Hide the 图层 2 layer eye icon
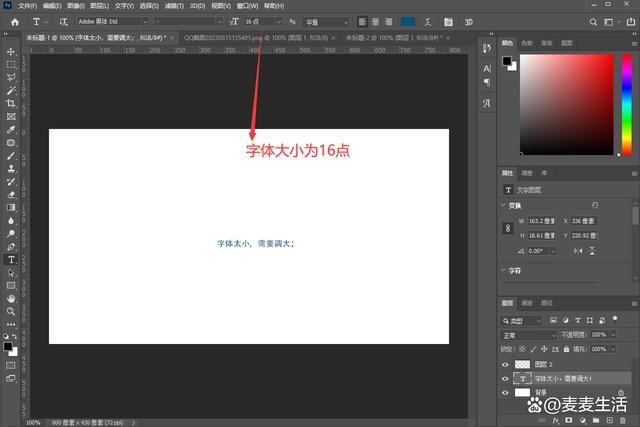Viewport: 640px width, 427px height. 505,365
